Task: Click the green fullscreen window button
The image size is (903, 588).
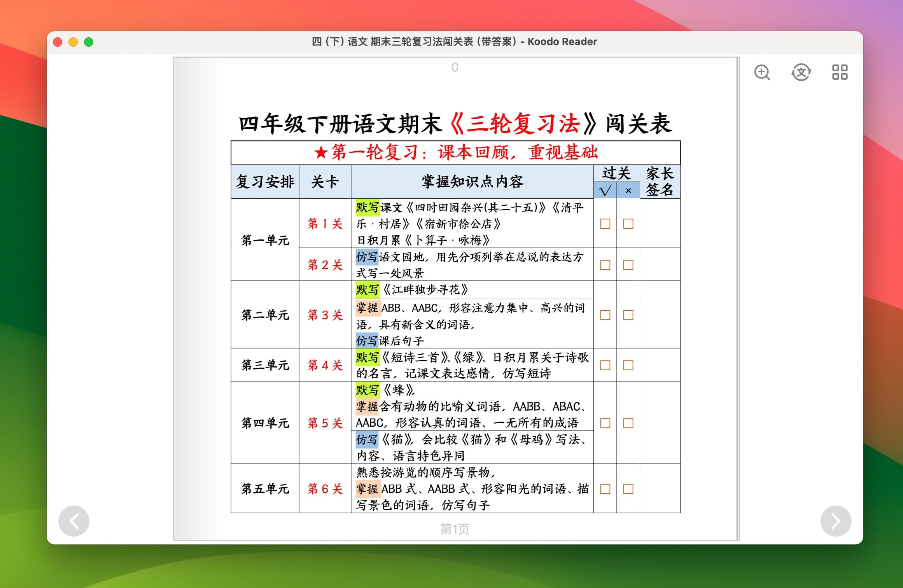Action: 89,42
